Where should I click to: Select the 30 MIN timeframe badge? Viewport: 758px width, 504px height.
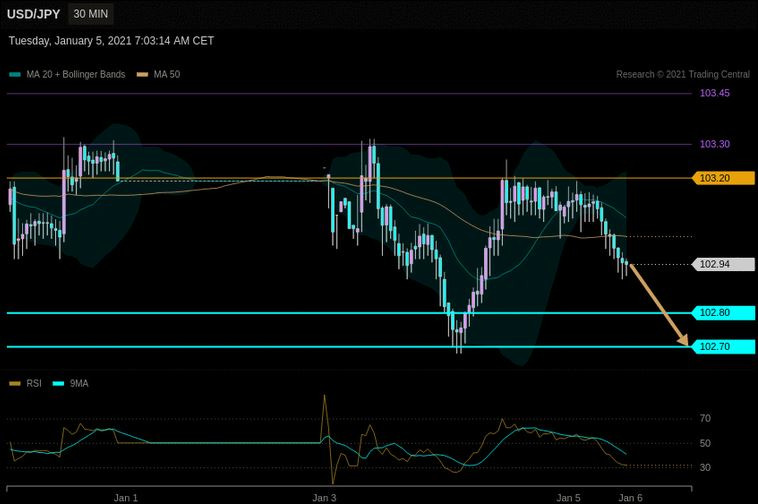click(91, 14)
